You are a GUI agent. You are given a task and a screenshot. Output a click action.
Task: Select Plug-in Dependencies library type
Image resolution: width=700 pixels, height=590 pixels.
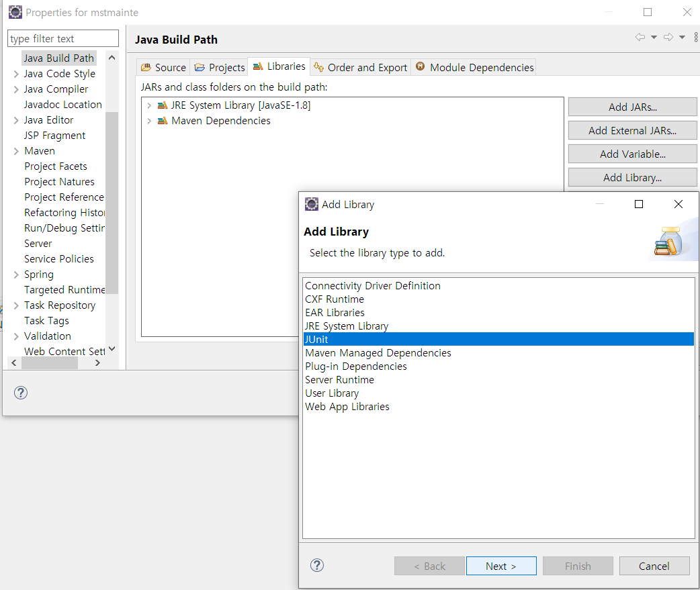pos(498,366)
